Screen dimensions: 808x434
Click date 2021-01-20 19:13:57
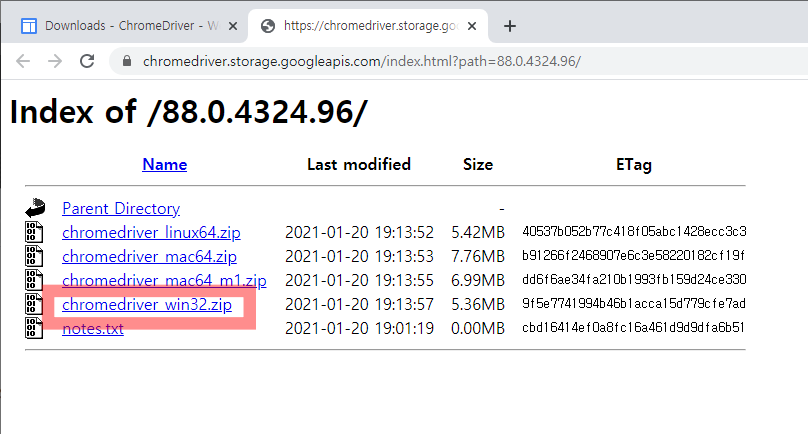pos(359,304)
